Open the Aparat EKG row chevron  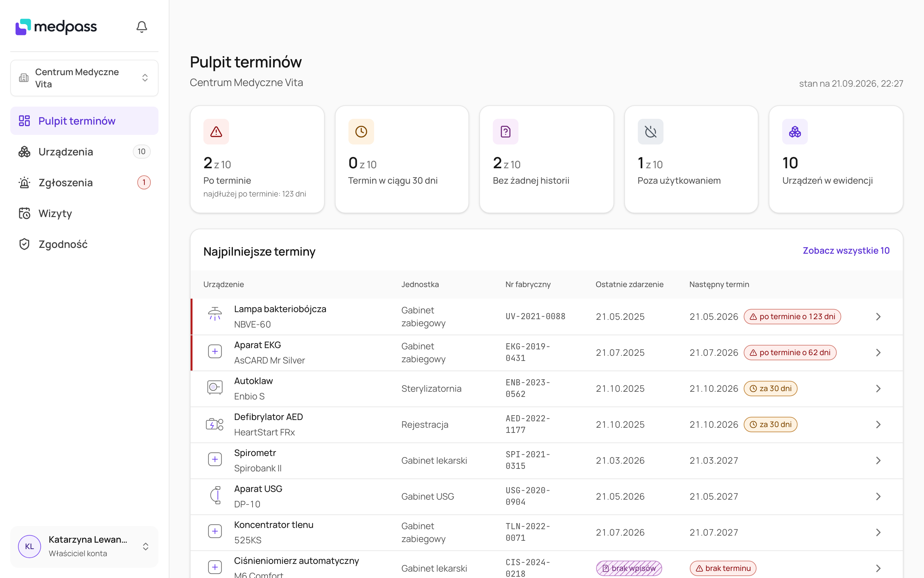pos(878,353)
